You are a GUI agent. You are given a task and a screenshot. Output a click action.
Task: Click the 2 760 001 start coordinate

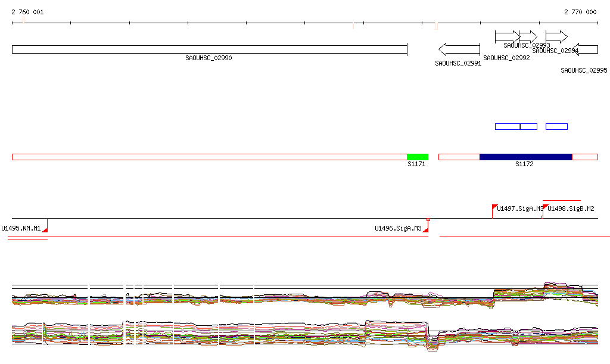[x=27, y=12]
